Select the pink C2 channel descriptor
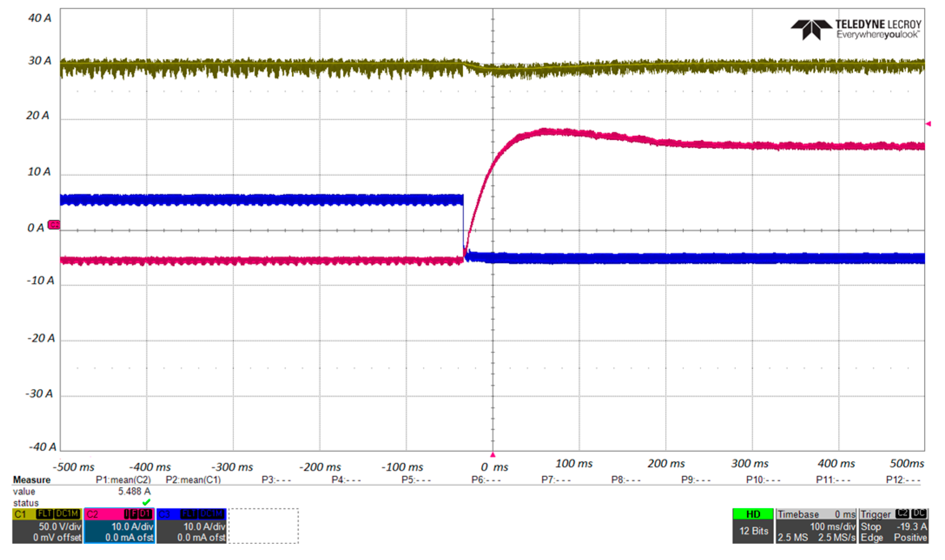This screenshot has width=945, height=560. [119, 526]
